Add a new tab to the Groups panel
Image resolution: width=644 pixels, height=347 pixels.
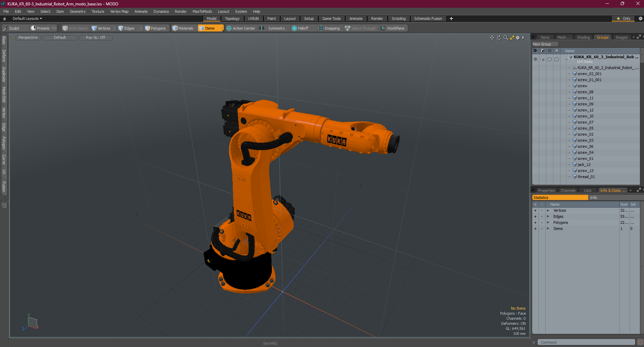(634, 37)
